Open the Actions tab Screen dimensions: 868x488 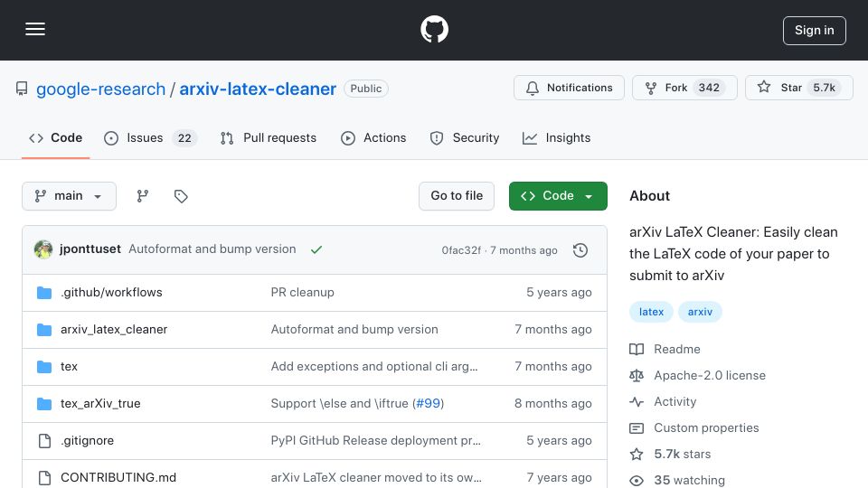(x=373, y=137)
